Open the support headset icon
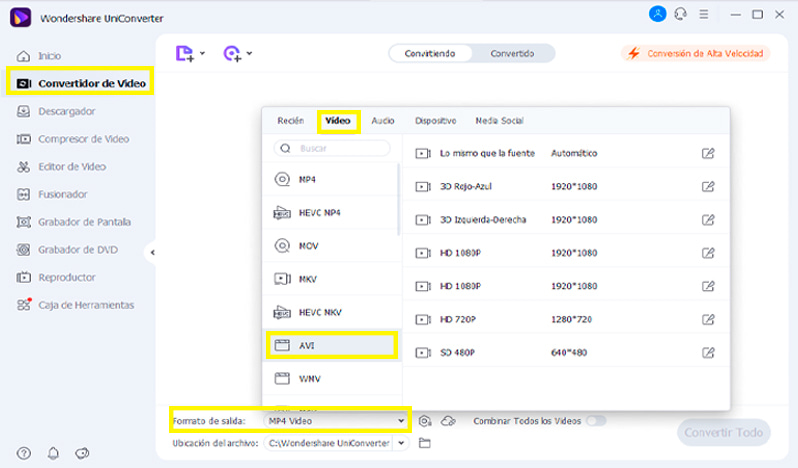Viewport: 798px width, 468px height. pyautogui.click(x=680, y=14)
